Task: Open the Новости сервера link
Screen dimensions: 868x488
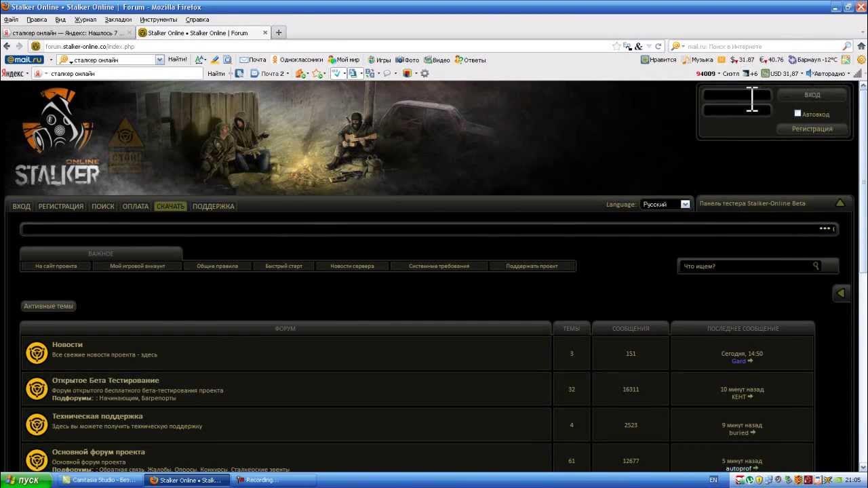Action: [352, 266]
